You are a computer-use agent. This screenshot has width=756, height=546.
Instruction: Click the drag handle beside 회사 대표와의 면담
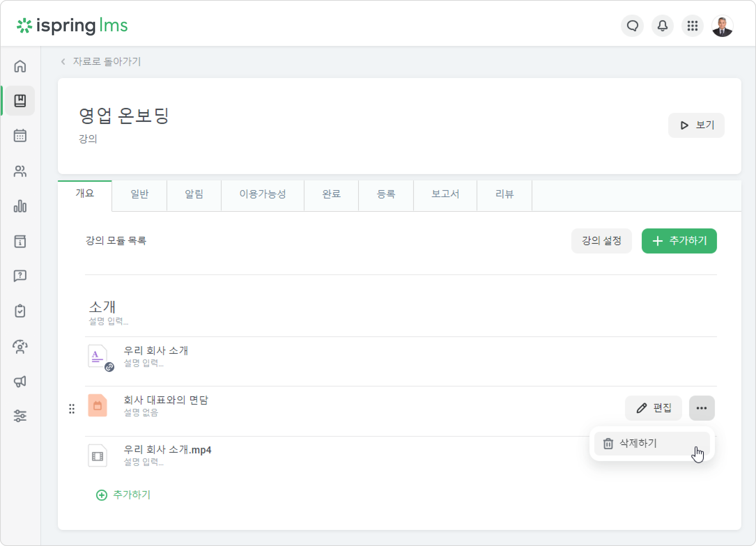72,409
